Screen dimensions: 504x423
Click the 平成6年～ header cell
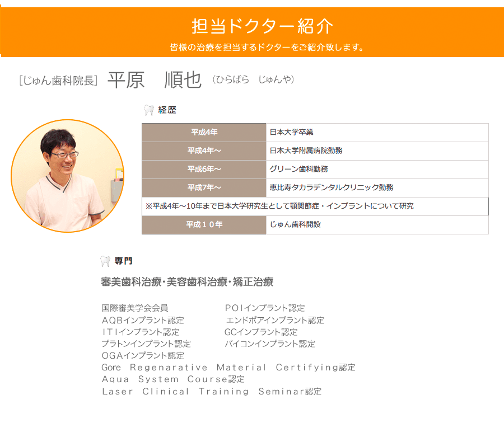click(204, 170)
